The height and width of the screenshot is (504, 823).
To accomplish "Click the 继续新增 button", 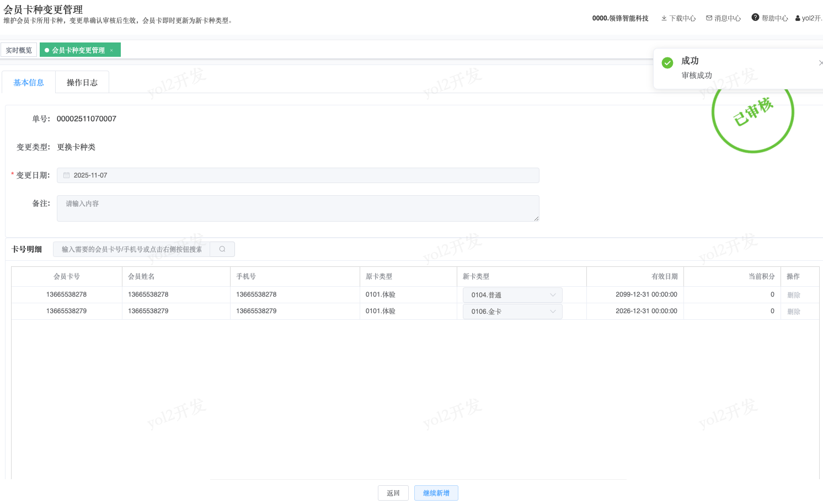I will pyautogui.click(x=436, y=493).
